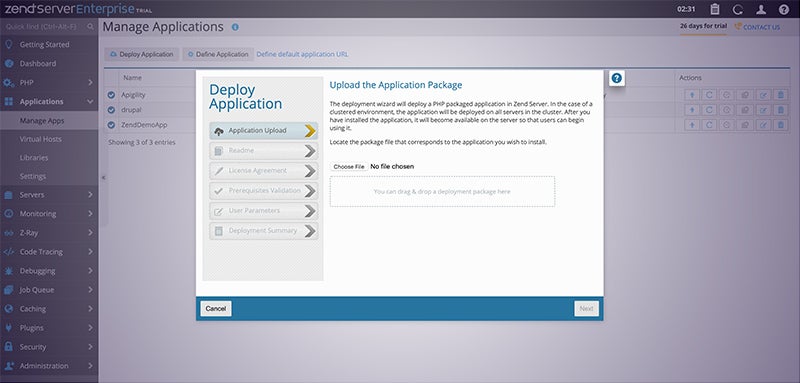Expand the Job Queue section chevron
The width and height of the screenshot is (800, 383).
[x=90, y=290]
